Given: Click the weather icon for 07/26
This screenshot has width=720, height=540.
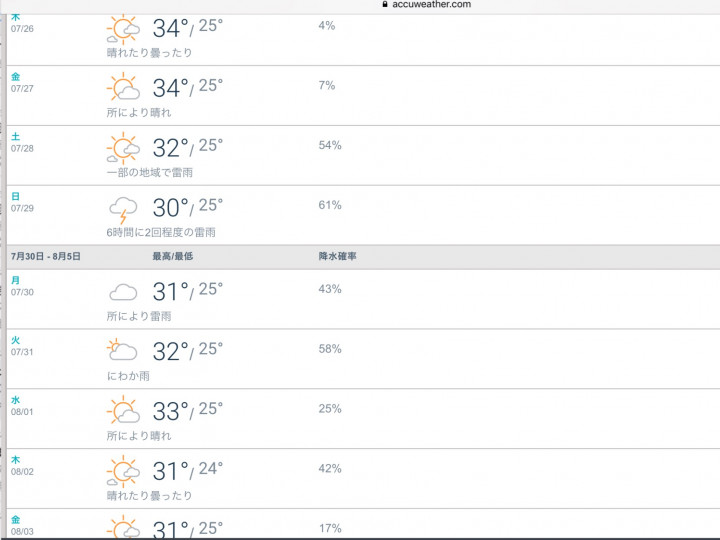Looking at the screenshot, I should (x=123, y=28).
